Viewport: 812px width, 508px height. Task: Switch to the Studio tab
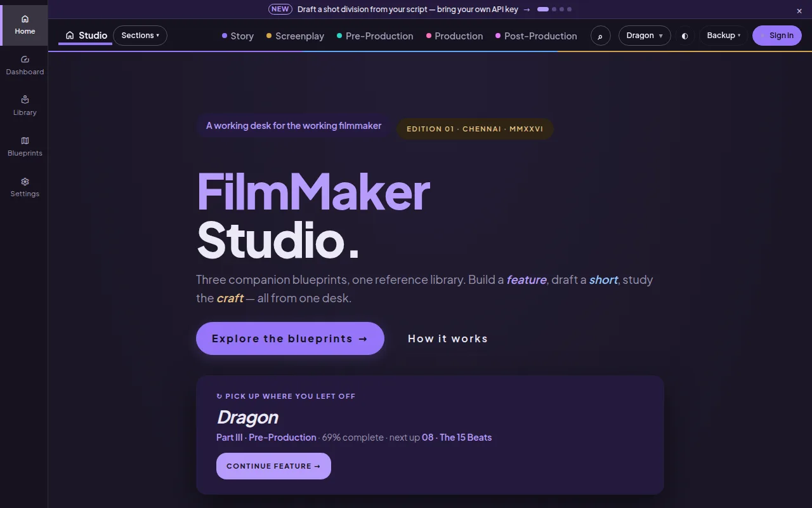tap(86, 36)
